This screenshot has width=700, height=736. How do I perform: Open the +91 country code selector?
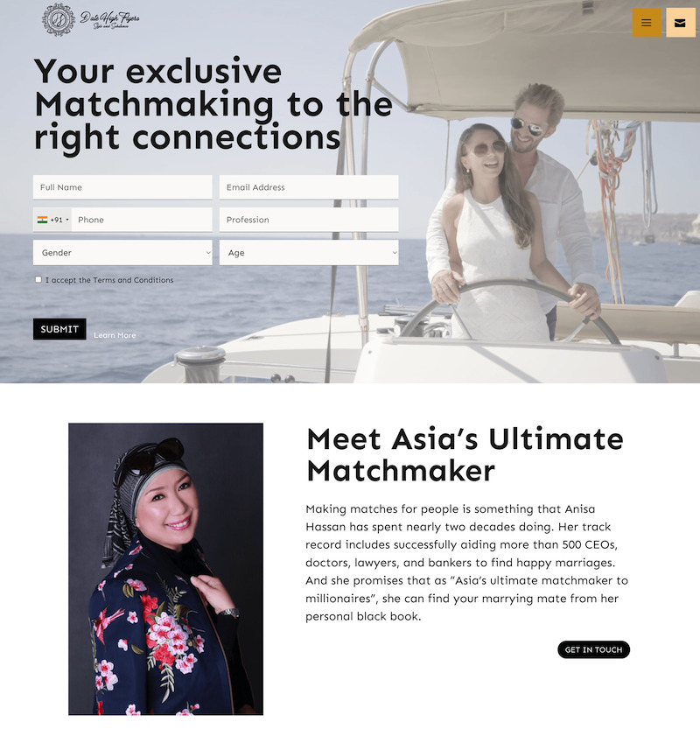tap(52, 220)
